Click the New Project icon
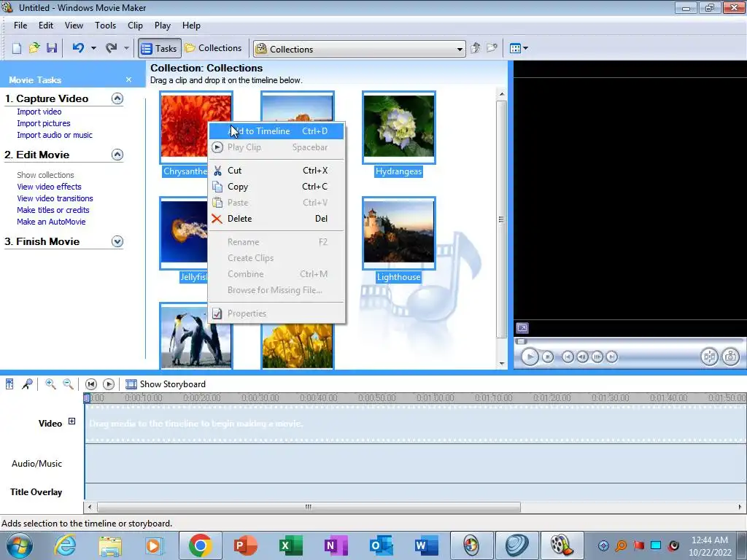Screen dimensions: 747x560 coord(17,48)
